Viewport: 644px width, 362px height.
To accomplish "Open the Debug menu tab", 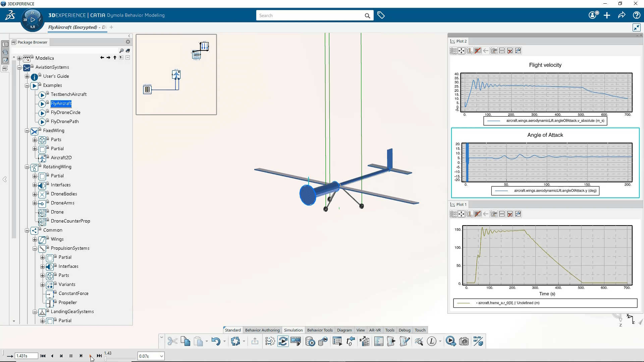I will [404, 330].
